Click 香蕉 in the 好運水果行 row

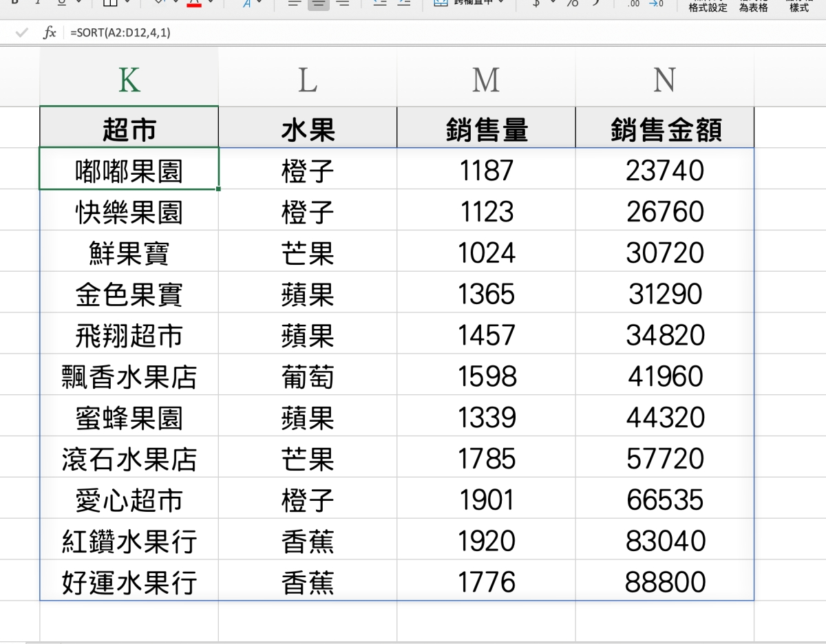[x=308, y=581]
